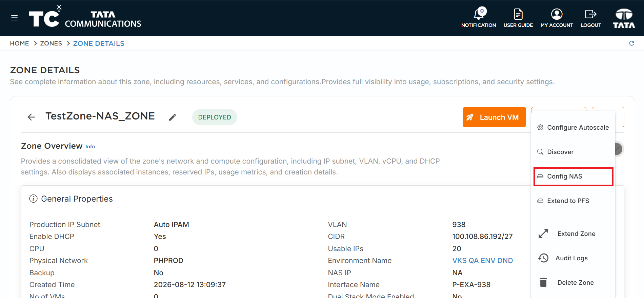Click the partially hidden edit circle icon
The width and height of the screenshot is (644, 298).
[x=619, y=149]
